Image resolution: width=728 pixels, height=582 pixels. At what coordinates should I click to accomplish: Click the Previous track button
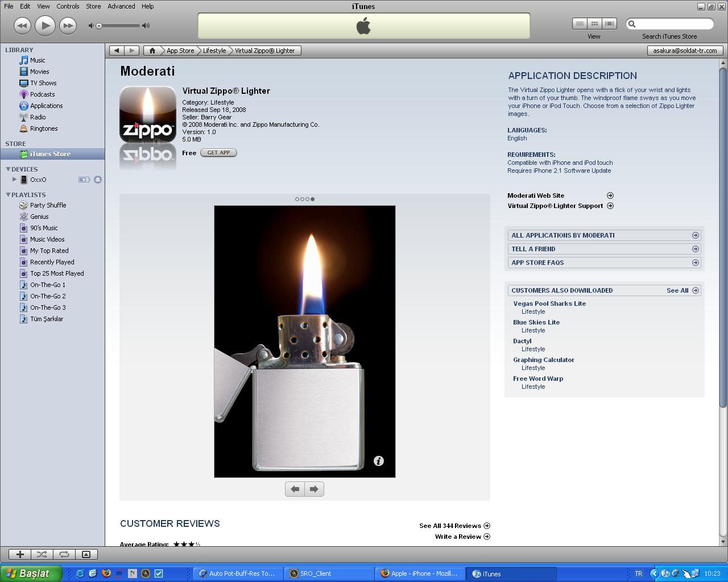pos(22,26)
